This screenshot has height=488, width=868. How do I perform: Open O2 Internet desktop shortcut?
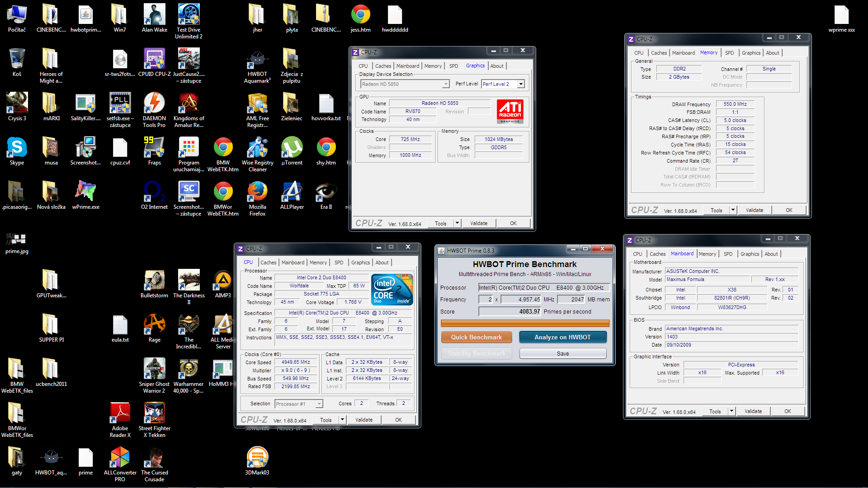(x=154, y=195)
